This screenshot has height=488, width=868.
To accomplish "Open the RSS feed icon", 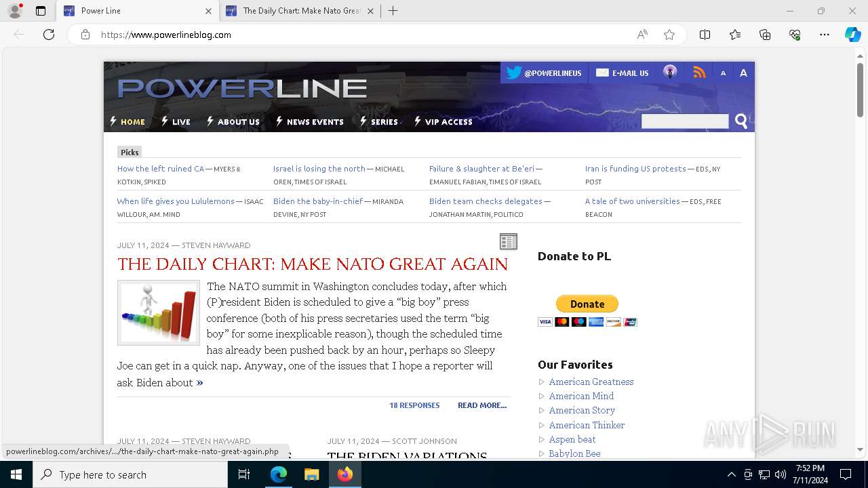I will [x=699, y=73].
